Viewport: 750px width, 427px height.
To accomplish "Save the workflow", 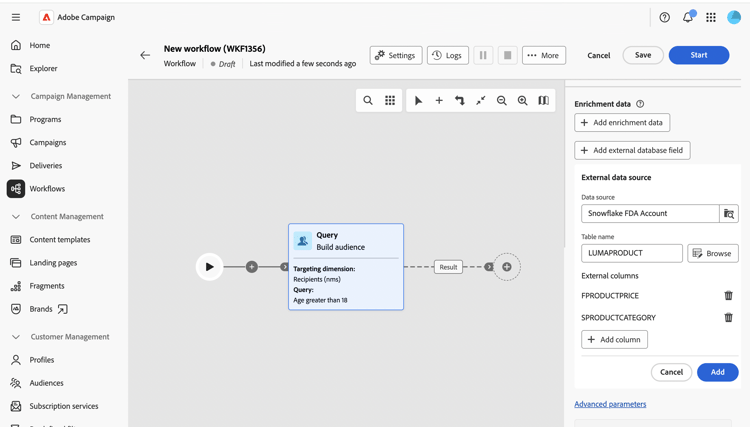I will click(x=643, y=55).
